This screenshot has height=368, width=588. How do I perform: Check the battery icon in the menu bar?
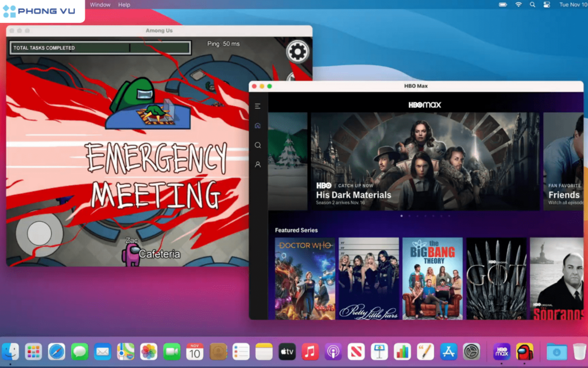(x=504, y=5)
